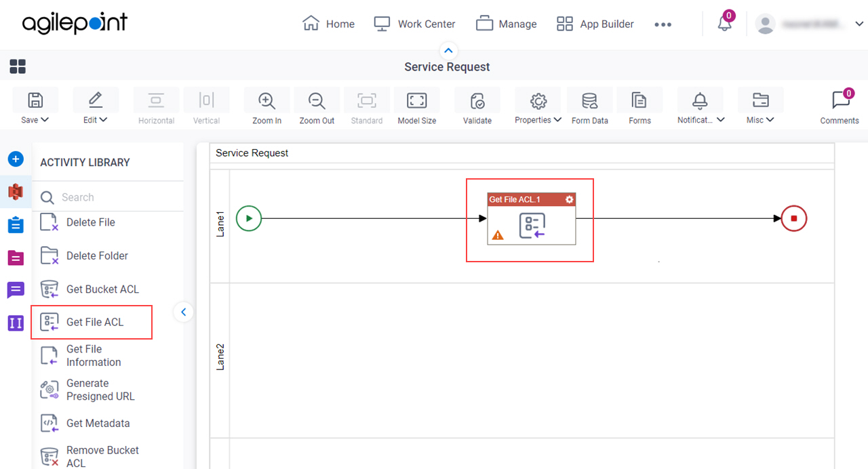Image resolution: width=868 pixels, height=469 pixels.
Task: Click the Save toolbar icon
Action: pos(35,100)
